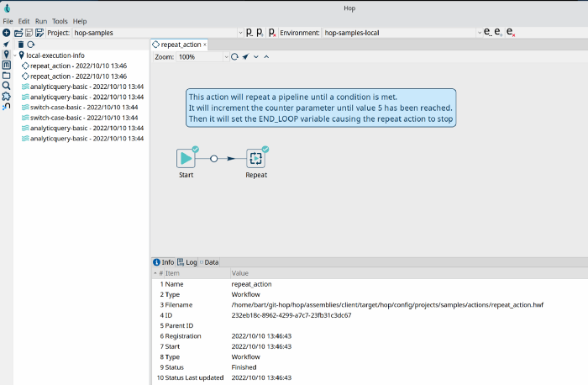Select the Parent ID row
This screenshot has height=385, width=588.
370,325
